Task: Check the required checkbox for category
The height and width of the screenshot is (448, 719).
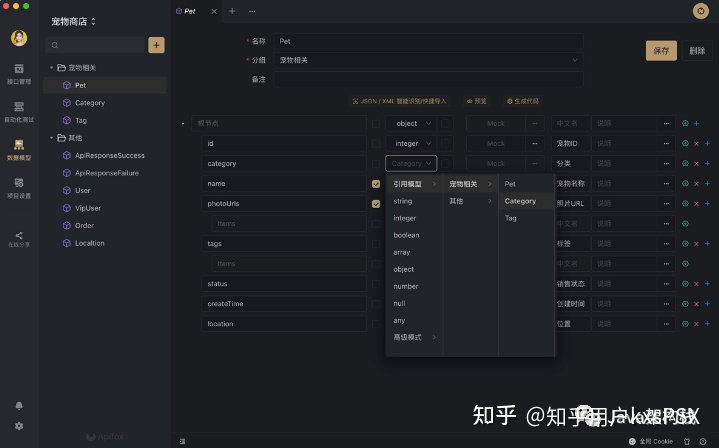Action: 376,164
